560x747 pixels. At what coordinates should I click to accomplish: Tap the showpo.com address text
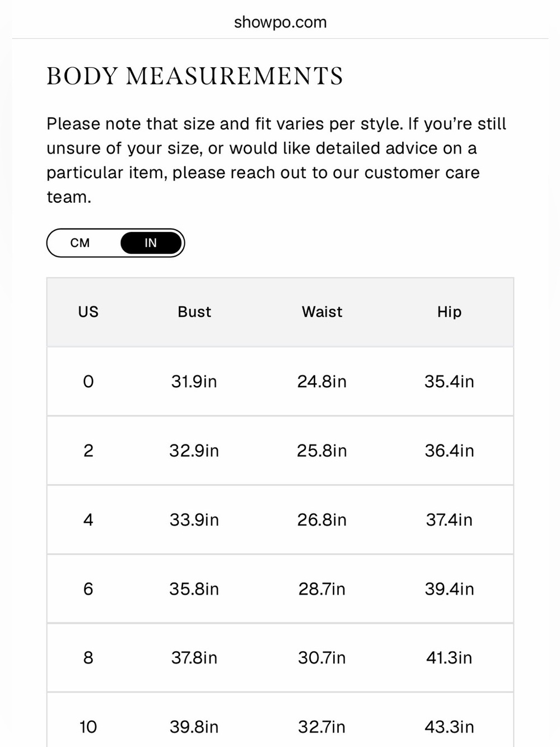280,22
